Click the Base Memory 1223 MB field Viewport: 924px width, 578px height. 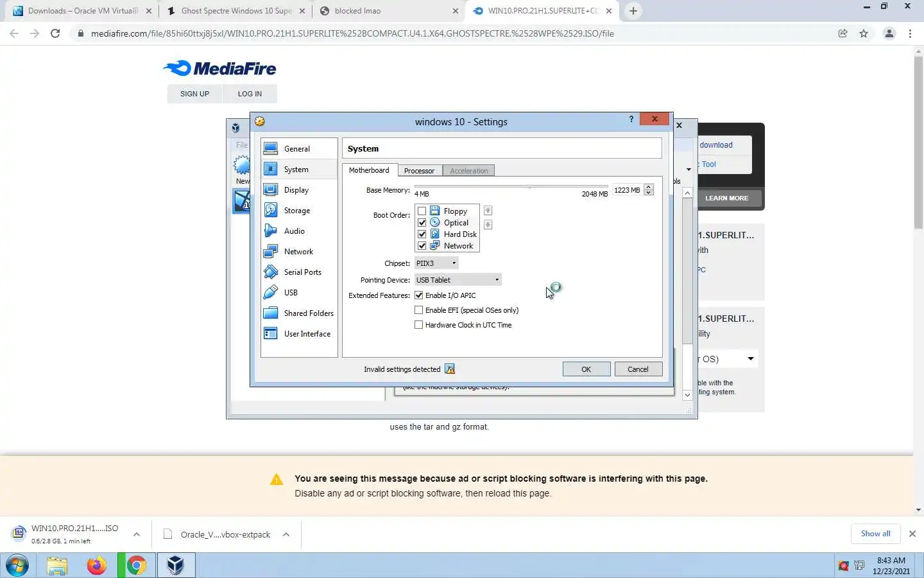(x=627, y=190)
